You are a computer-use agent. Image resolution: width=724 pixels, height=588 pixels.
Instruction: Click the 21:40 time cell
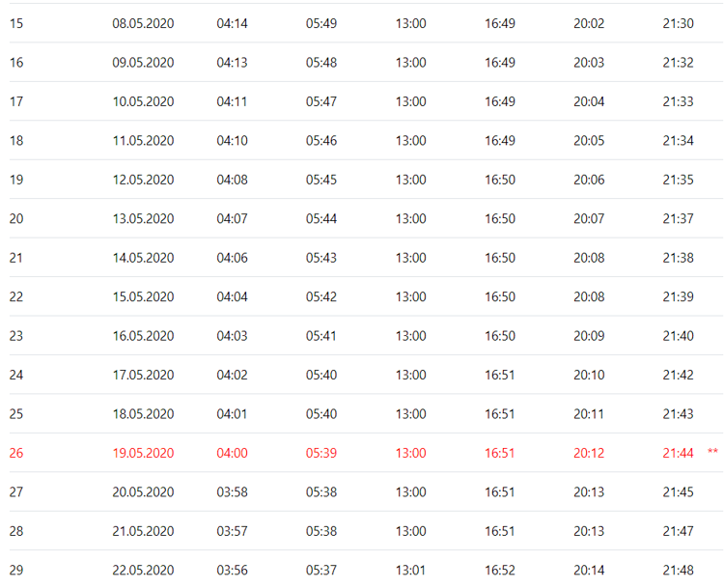pyautogui.click(x=678, y=336)
